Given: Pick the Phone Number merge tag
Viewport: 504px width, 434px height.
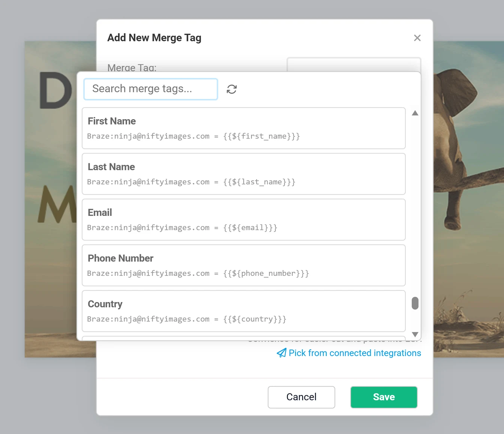Looking at the screenshot, I should (244, 265).
